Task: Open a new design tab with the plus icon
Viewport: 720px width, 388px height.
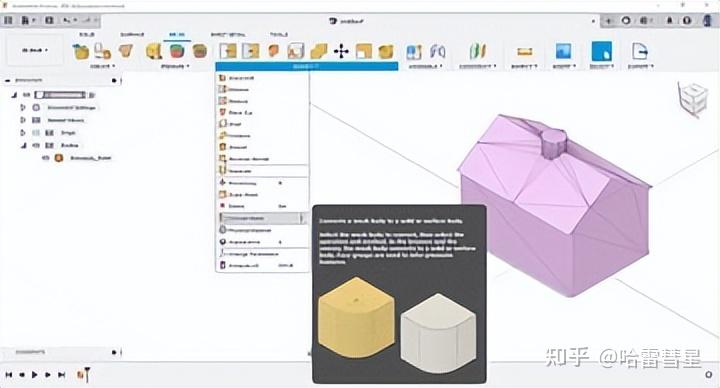Action: point(608,21)
